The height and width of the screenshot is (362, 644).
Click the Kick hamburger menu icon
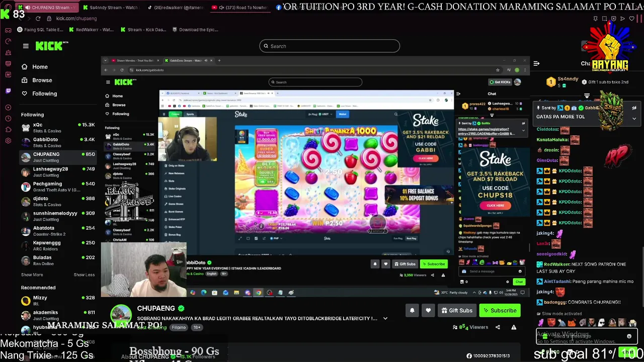tap(26, 46)
